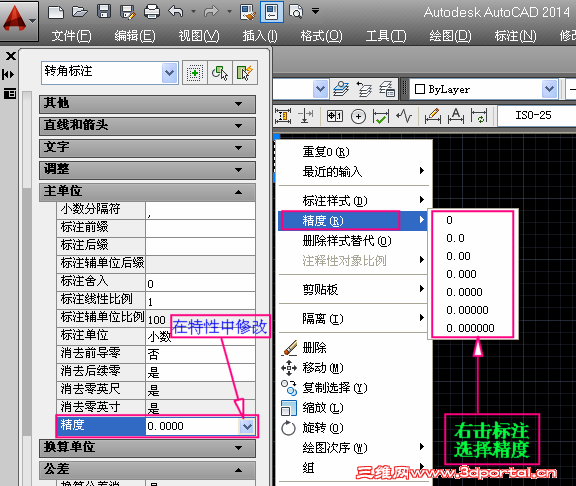
Task: Open the undo history dropdown arrow
Action: (193, 12)
